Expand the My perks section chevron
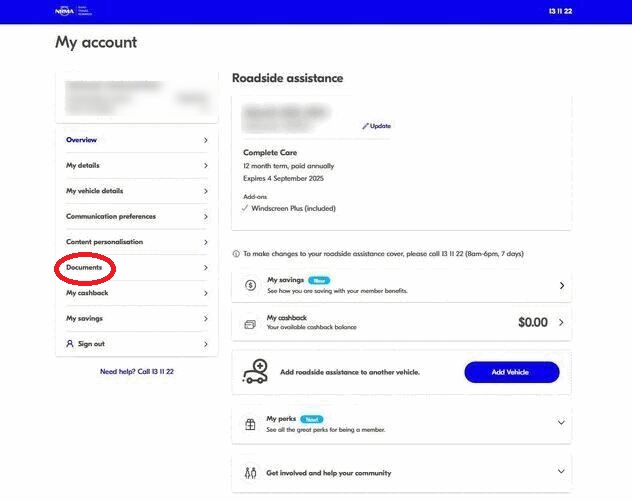This screenshot has height=502, width=632. [x=561, y=423]
